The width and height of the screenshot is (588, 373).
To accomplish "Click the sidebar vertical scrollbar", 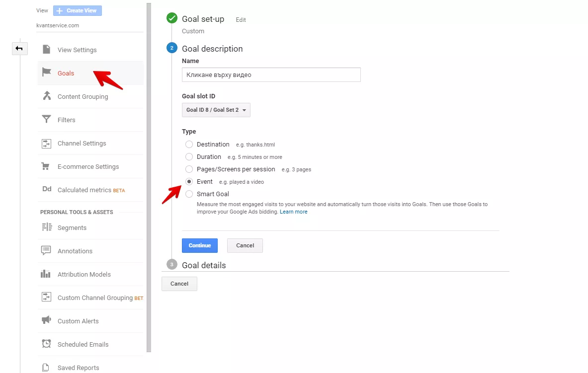I will [149, 178].
